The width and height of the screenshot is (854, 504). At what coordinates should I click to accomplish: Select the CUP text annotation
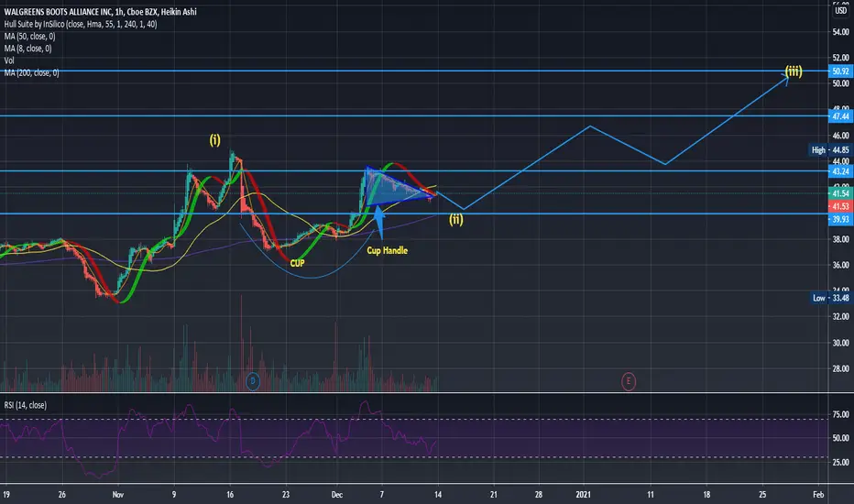[x=298, y=263]
